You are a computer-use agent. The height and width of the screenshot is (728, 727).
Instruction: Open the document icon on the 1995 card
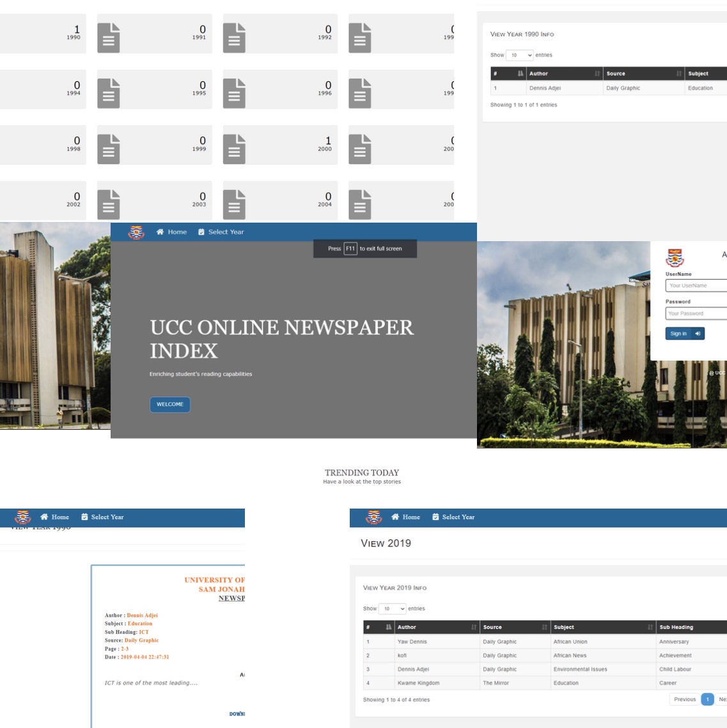[109, 93]
